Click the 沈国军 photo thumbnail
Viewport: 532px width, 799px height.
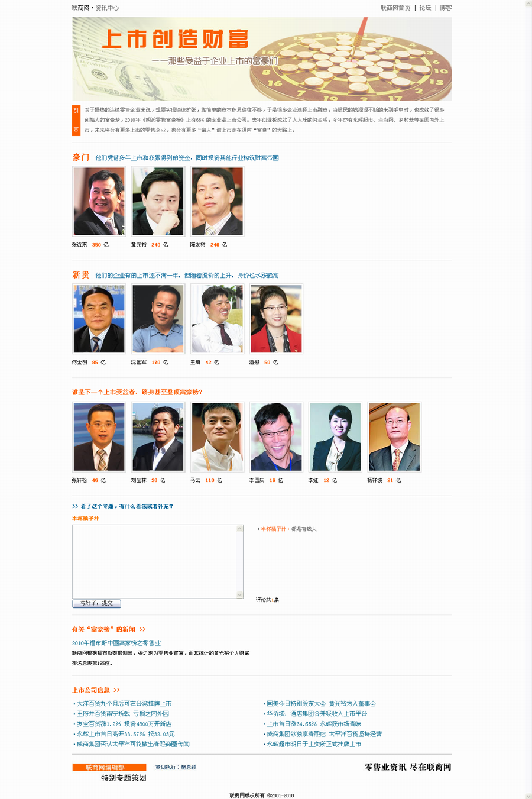(x=158, y=319)
